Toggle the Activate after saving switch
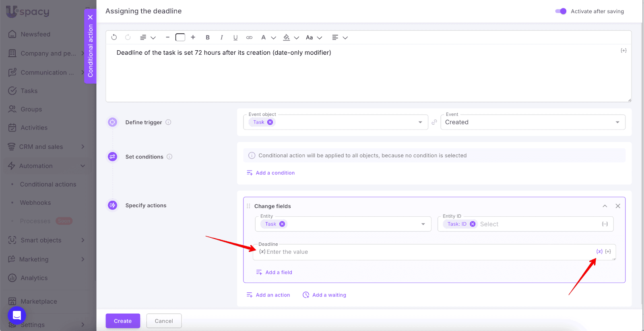The height and width of the screenshot is (331, 644). tap(561, 11)
